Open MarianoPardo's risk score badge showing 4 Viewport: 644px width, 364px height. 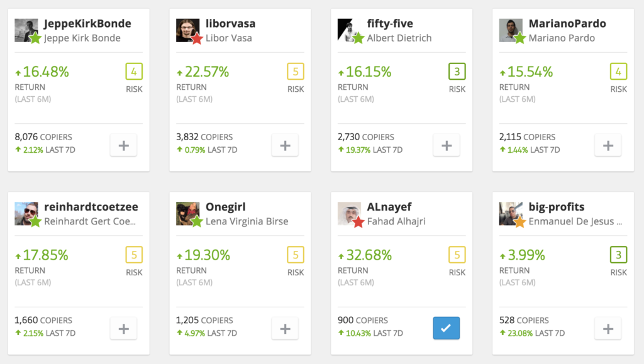coord(618,71)
